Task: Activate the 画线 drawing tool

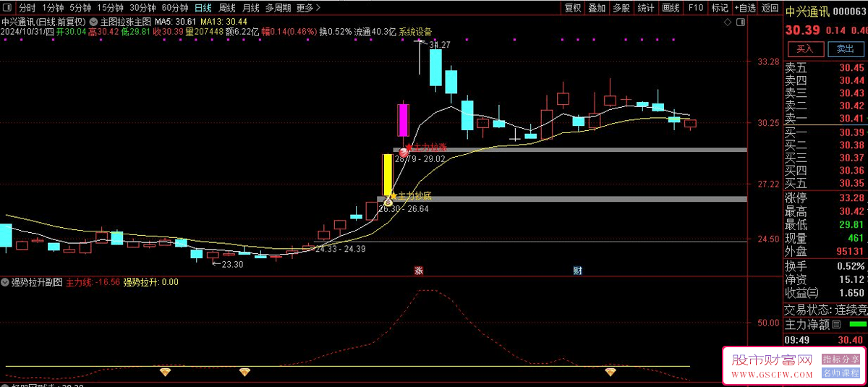Action: click(671, 8)
